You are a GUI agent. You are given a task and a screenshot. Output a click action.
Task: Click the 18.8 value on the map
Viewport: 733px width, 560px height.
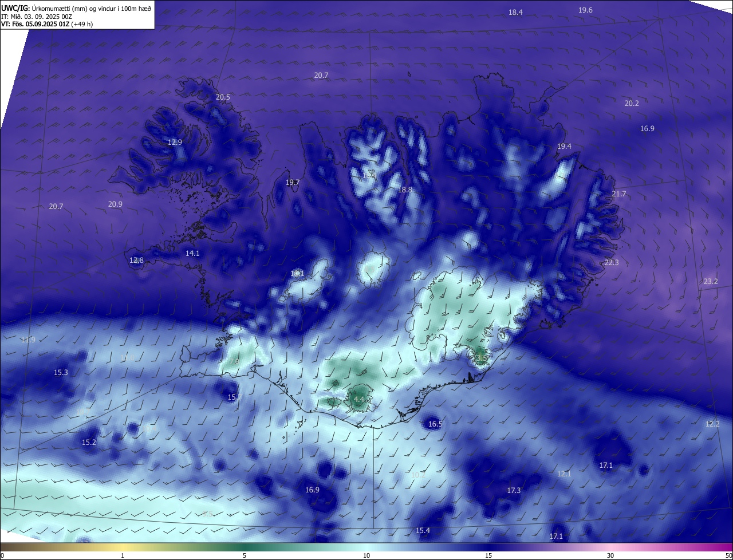pyautogui.click(x=405, y=190)
